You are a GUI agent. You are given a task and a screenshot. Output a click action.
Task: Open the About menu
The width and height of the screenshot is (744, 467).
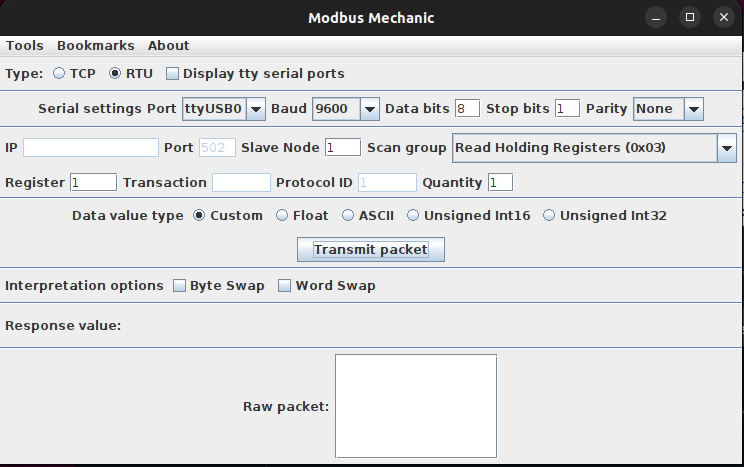click(168, 45)
